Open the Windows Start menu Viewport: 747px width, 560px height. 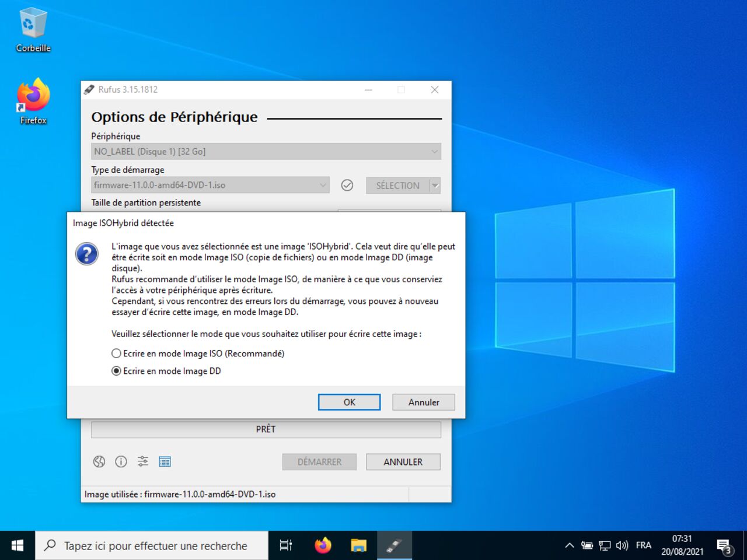coord(18,545)
